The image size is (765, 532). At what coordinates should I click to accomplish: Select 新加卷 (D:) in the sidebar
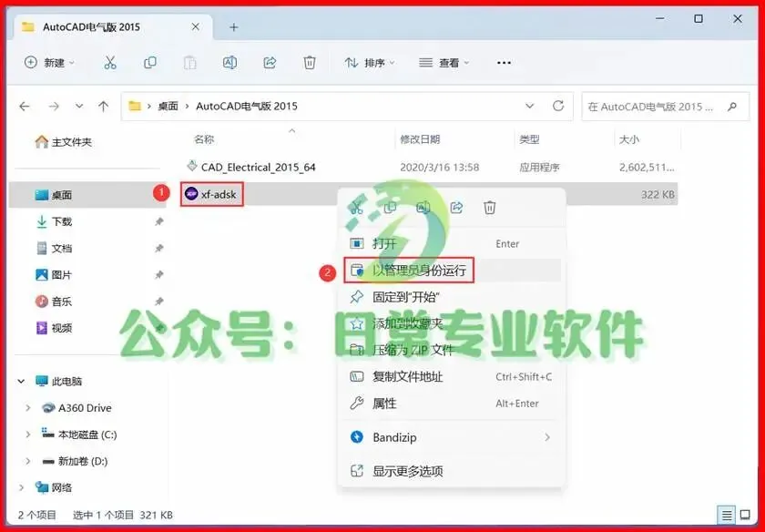pos(74,461)
